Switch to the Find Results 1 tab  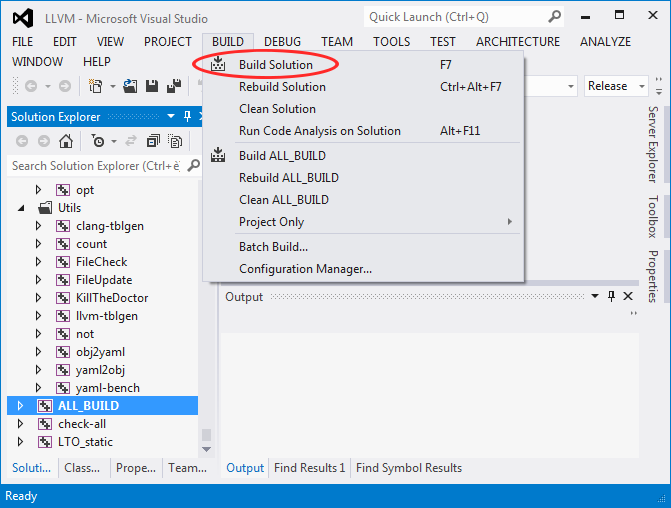309,468
